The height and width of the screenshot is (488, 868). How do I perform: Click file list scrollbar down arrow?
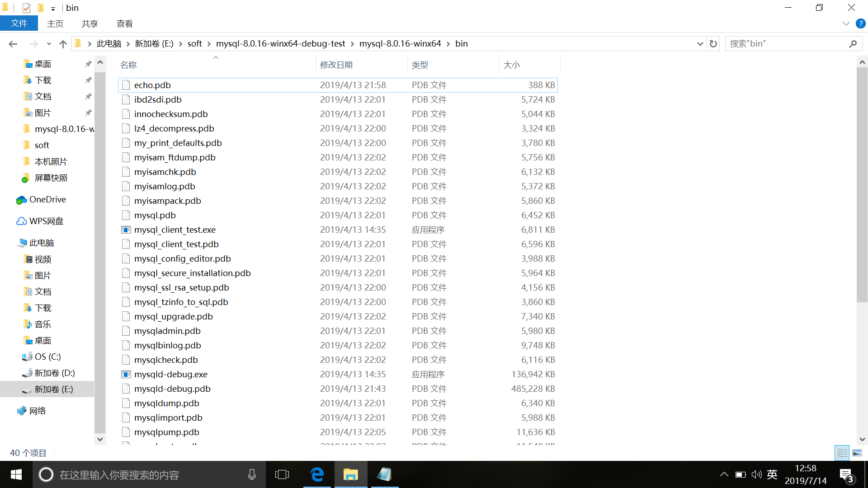[x=862, y=439]
